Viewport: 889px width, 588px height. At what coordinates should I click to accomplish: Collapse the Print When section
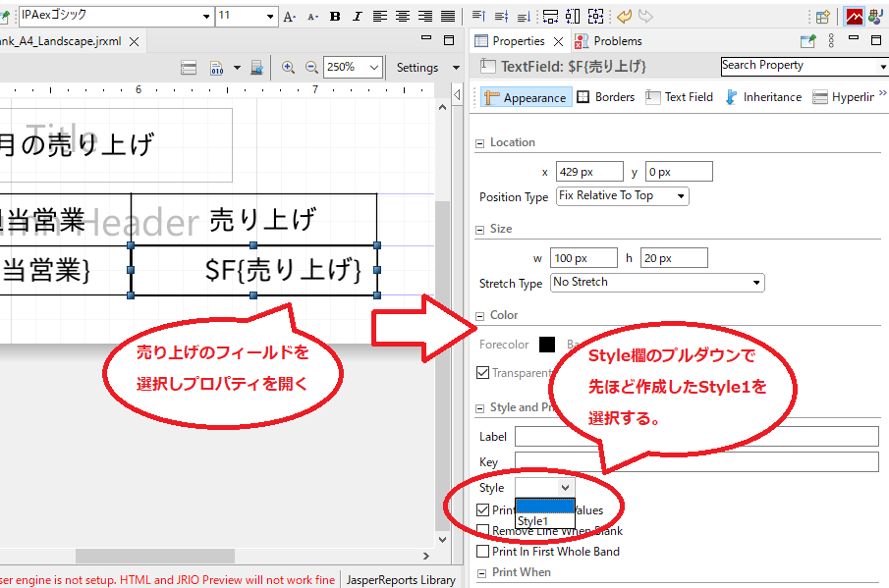[x=481, y=573]
